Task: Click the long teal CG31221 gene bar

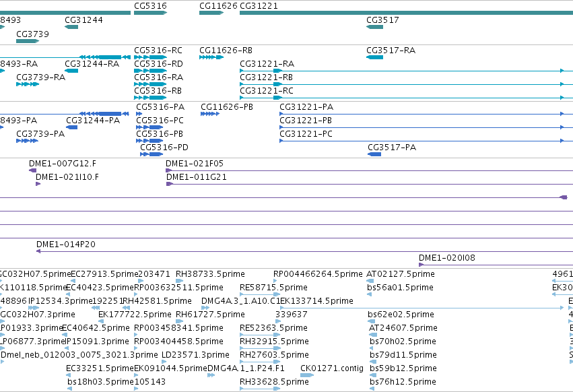Action: coord(407,13)
